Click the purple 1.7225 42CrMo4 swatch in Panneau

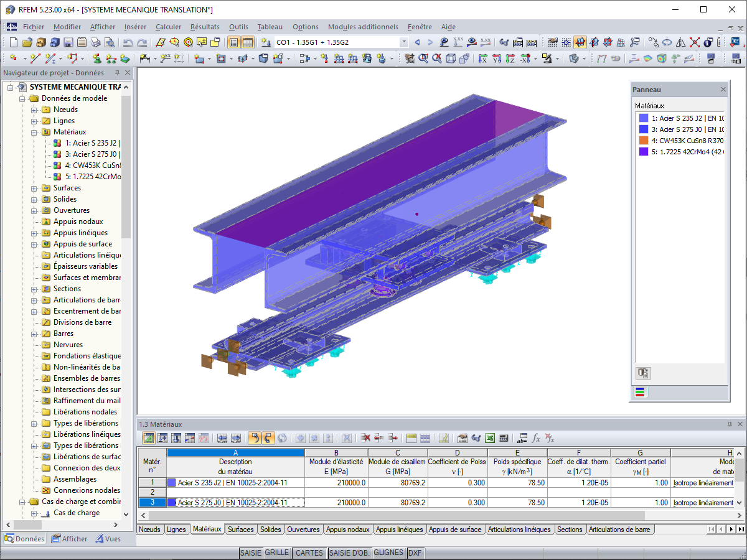click(643, 151)
